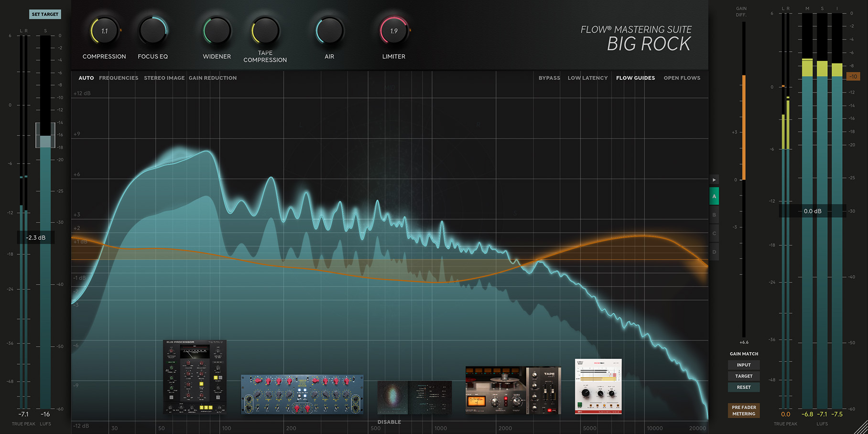Click the output integrated LUFS value -7.5
The height and width of the screenshot is (434, 868).
[837, 414]
